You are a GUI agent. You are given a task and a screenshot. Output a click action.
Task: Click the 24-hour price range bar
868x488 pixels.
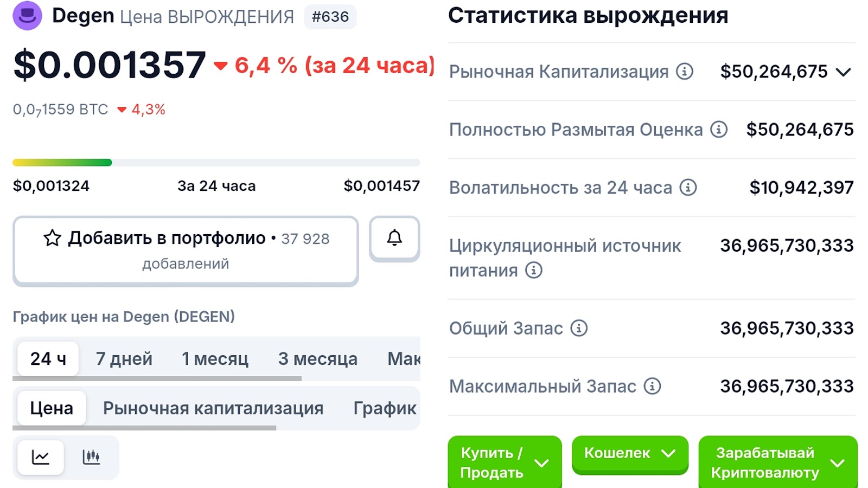click(x=216, y=163)
